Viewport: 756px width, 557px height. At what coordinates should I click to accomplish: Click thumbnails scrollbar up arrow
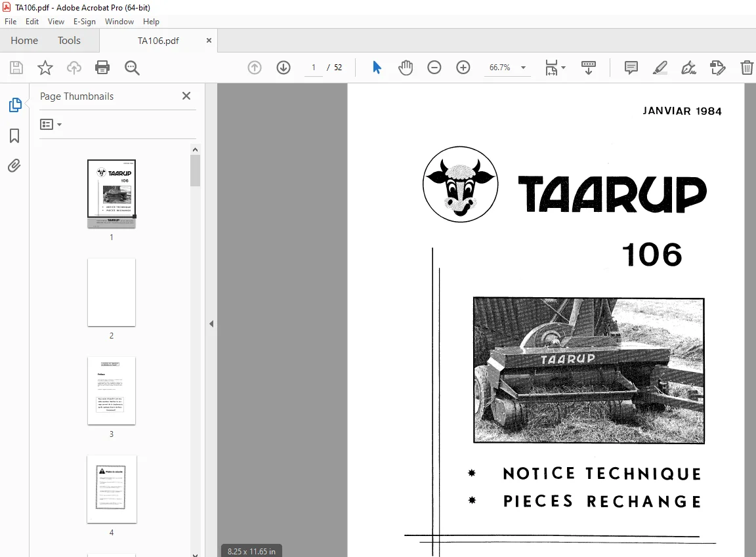pyautogui.click(x=195, y=150)
